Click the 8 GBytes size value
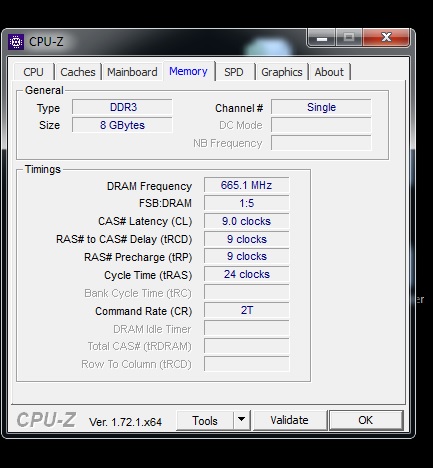This screenshot has width=433, height=468. point(122,125)
